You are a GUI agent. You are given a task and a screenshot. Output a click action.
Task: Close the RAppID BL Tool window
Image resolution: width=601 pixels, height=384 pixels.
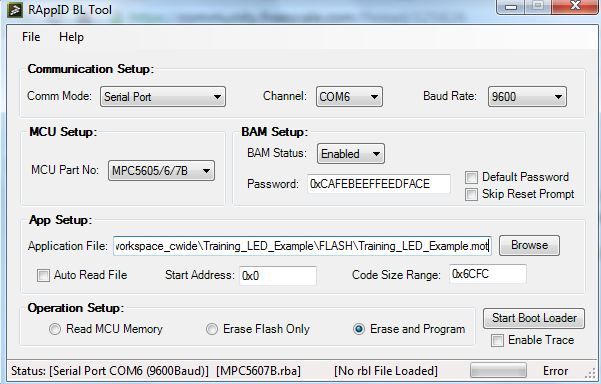575,7
